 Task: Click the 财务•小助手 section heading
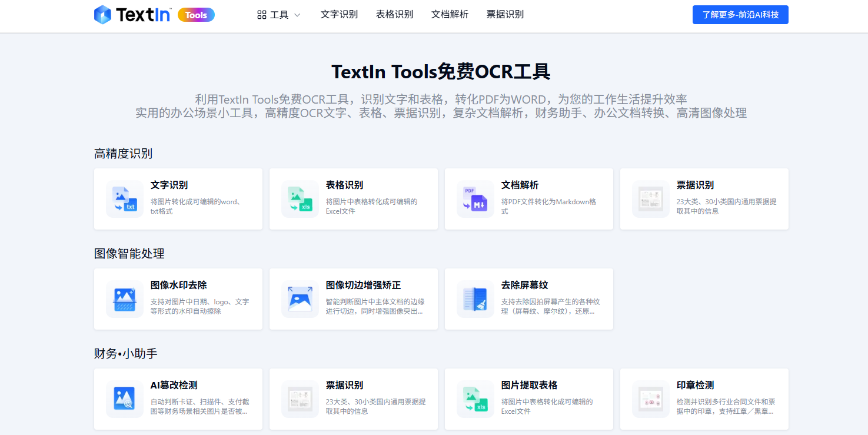(126, 354)
